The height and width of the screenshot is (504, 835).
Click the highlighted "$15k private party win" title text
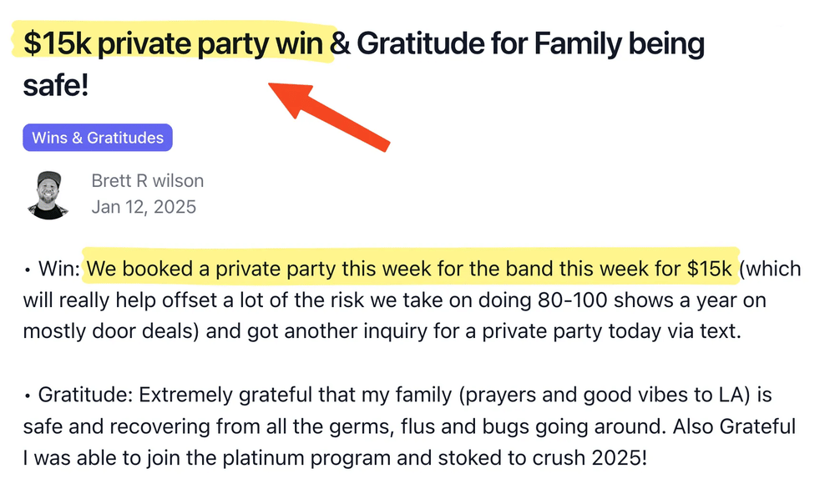tap(174, 43)
